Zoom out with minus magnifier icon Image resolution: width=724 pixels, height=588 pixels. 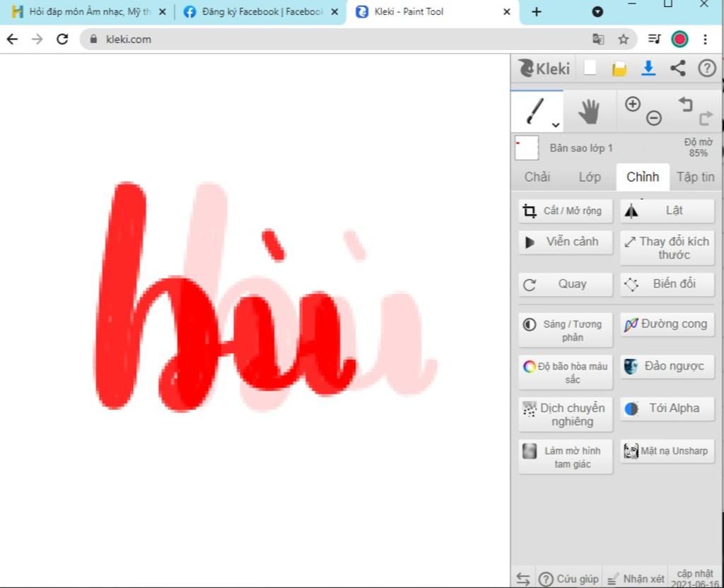pyautogui.click(x=654, y=118)
